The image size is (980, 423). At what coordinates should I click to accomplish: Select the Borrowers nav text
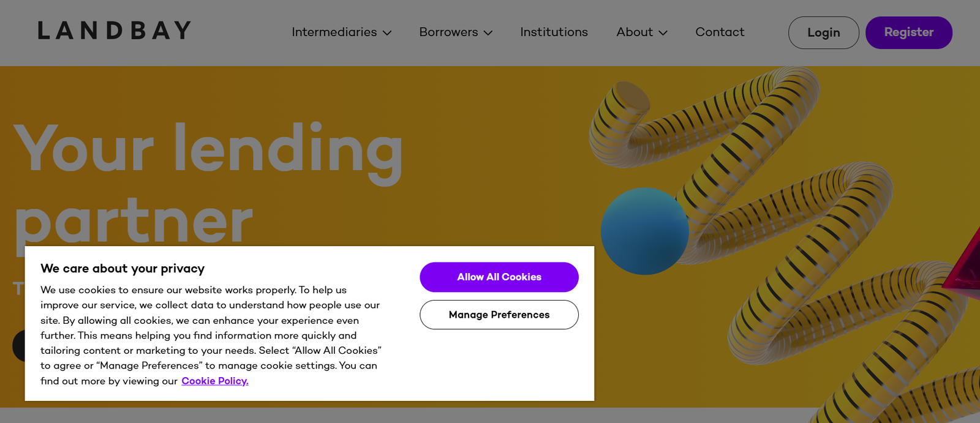pos(448,32)
